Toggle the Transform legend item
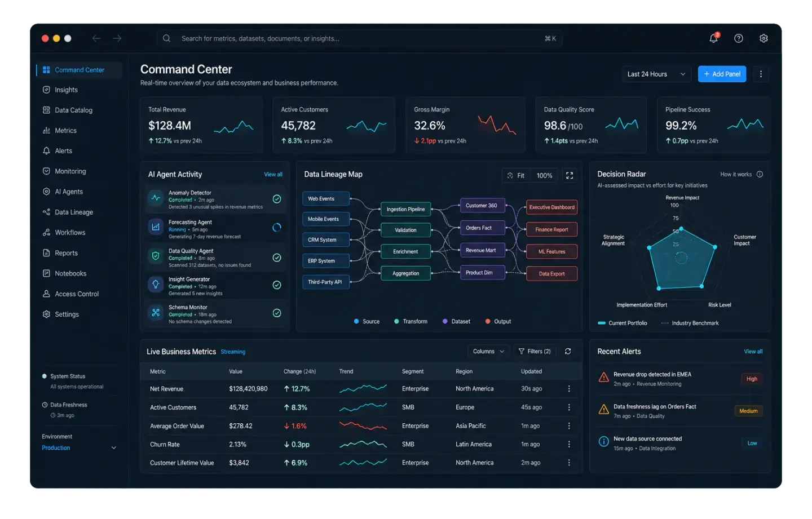The height and width of the screenshot is (519, 812). click(411, 322)
